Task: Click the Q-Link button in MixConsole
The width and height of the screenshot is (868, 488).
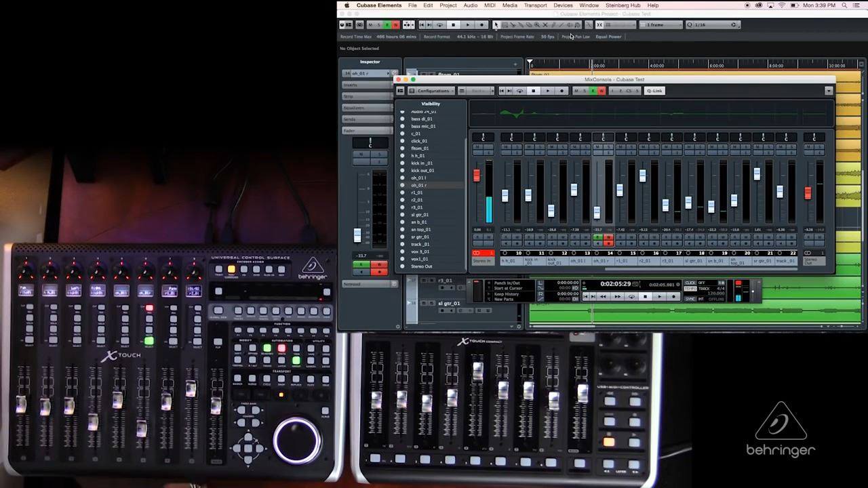Action: pos(655,91)
